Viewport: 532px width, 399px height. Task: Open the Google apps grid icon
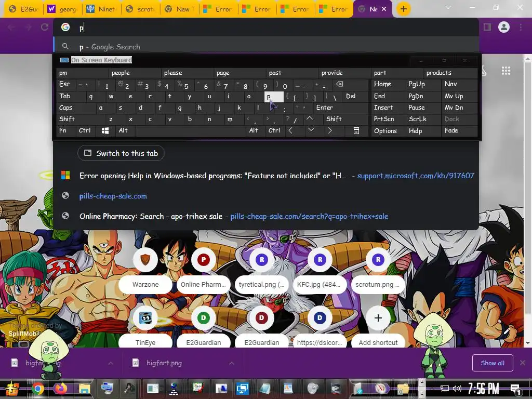pyautogui.click(x=506, y=71)
